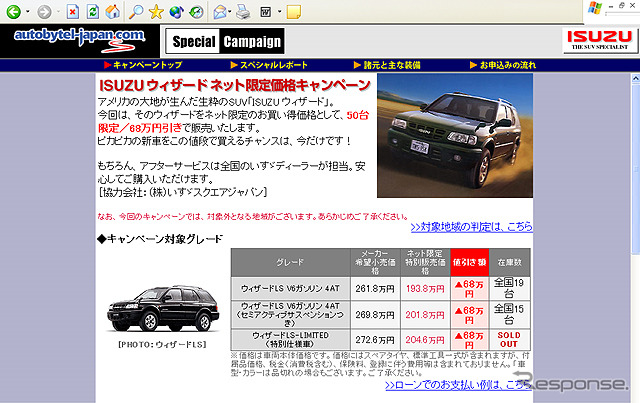The width and height of the screenshot is (640, 403).
Task: Click the ISUZU SUV Specialist logo
Action: pos(600,40)
